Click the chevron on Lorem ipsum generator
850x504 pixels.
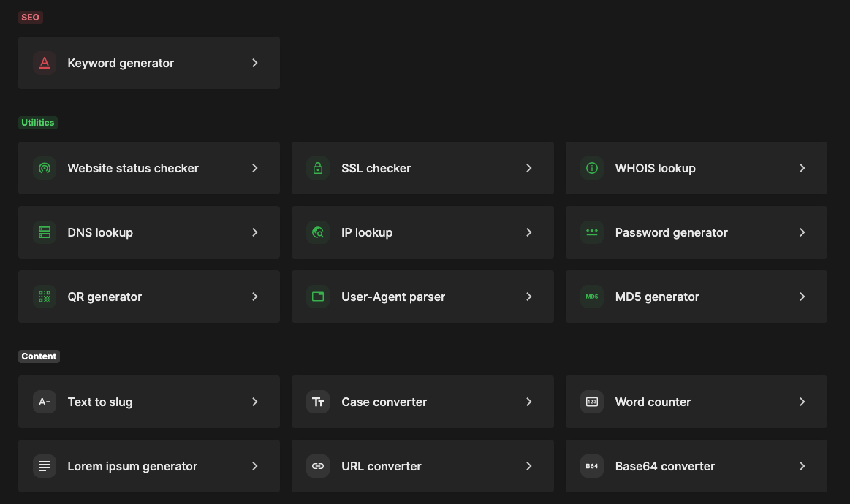click(x=255, y=466)
